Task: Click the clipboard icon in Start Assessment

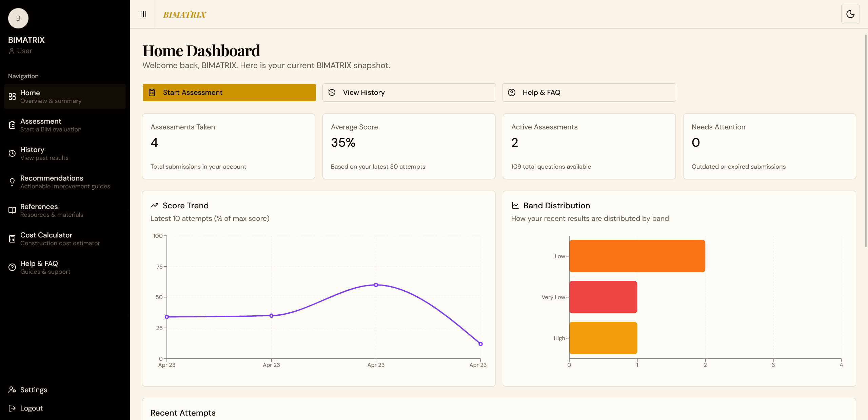Action: pos(152,92)
